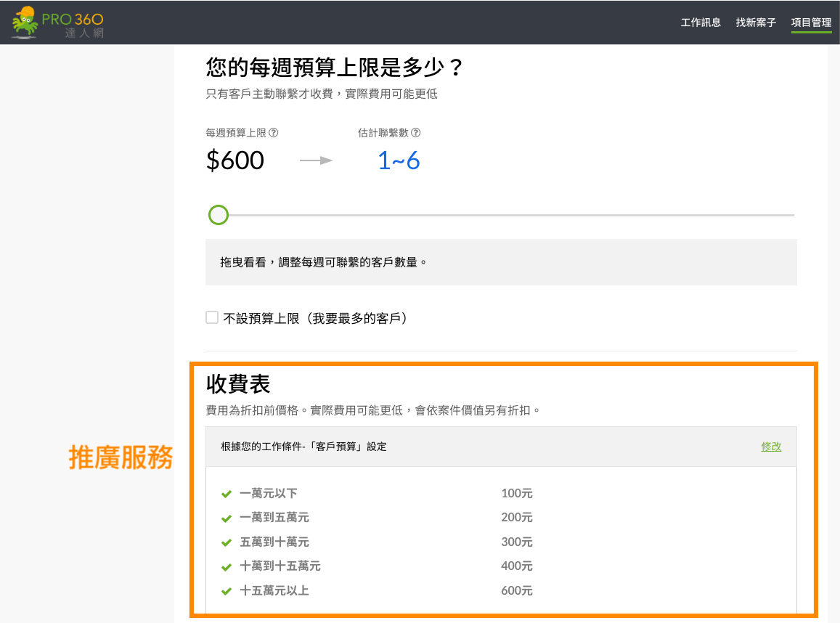Screen dimensions: 840x623
Task: Click the PRO360 logo in header
Action: 58,23
